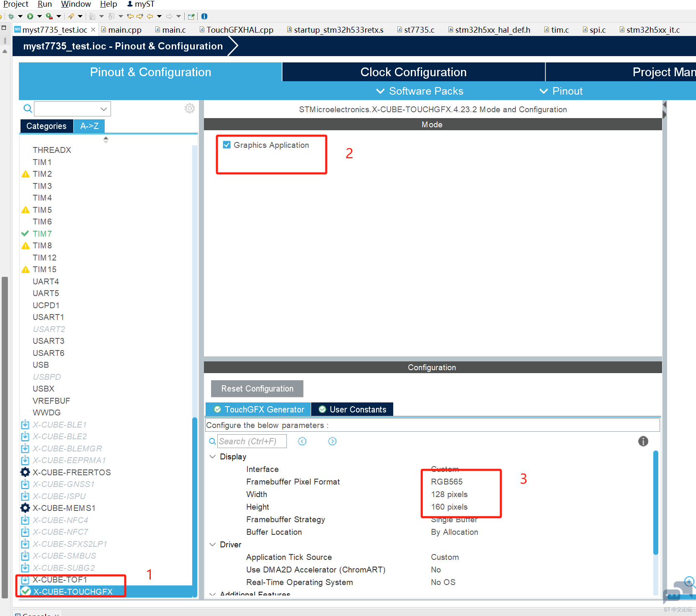Screen dimensions: 696x616
Task: Click the open perspective toolbar icon
Action: pos(191,16)
